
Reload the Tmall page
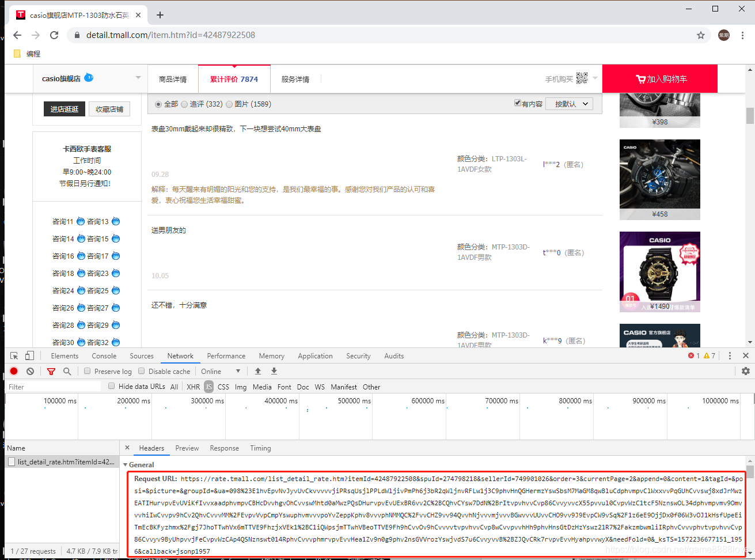[54, 35]
